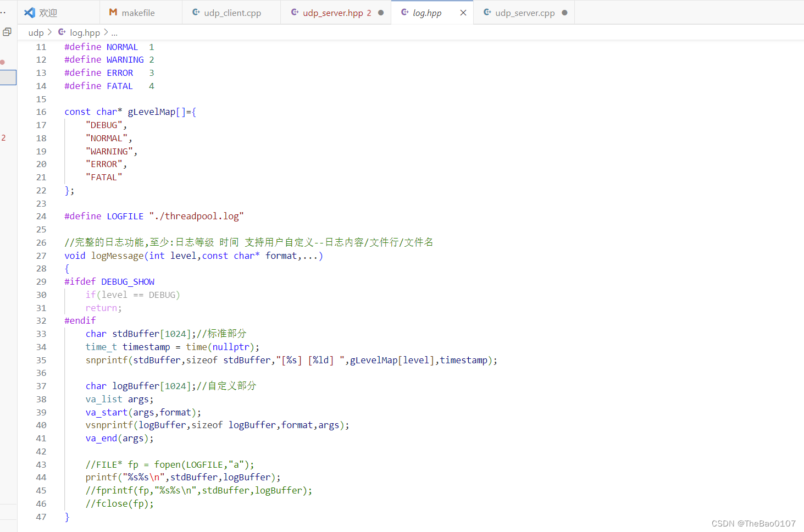Click the breadcrumb C++ file icon
Viewport: 804px width, 532px height.
pyautogui.click(x=62, y=32)
